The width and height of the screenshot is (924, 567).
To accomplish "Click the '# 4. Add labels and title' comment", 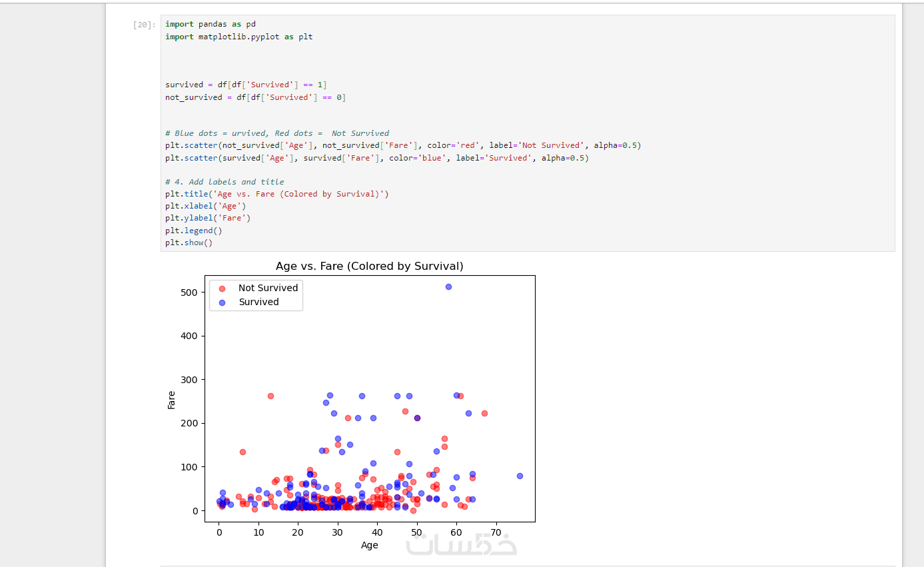I will point(225,182).
